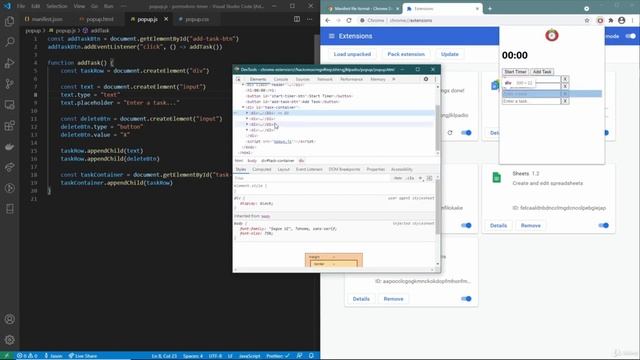Expand the header div node in DevTools

tap(243, 85)
